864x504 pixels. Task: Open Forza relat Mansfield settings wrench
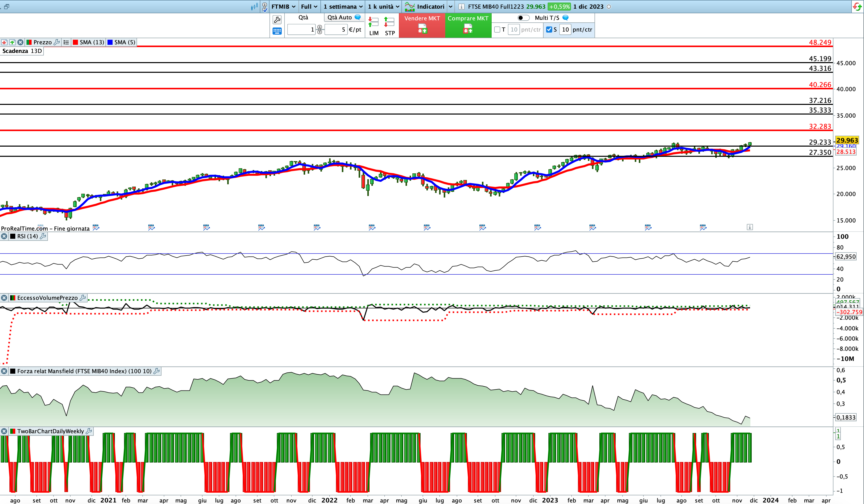[x=157, y=371]
